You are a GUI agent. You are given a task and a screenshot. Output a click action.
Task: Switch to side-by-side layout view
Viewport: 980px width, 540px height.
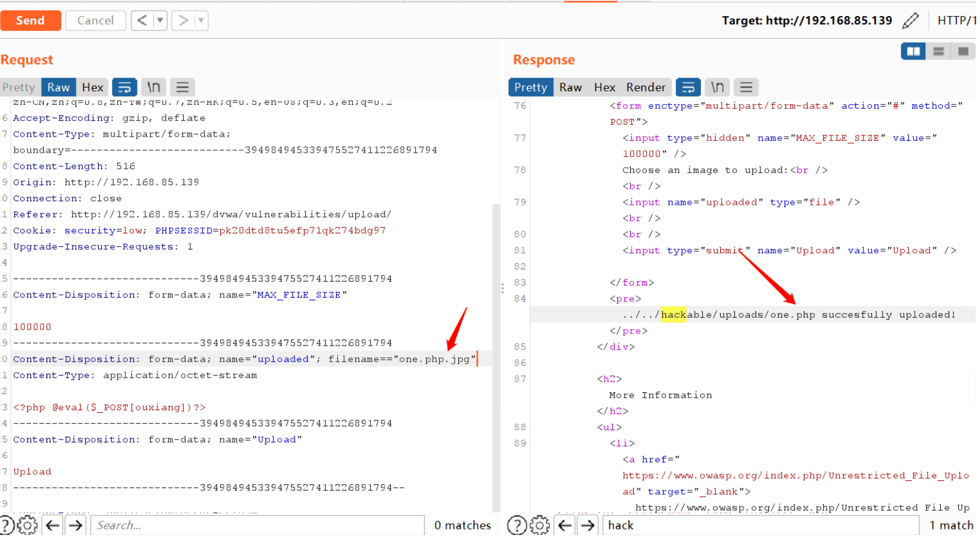click(x=914, y=52)
